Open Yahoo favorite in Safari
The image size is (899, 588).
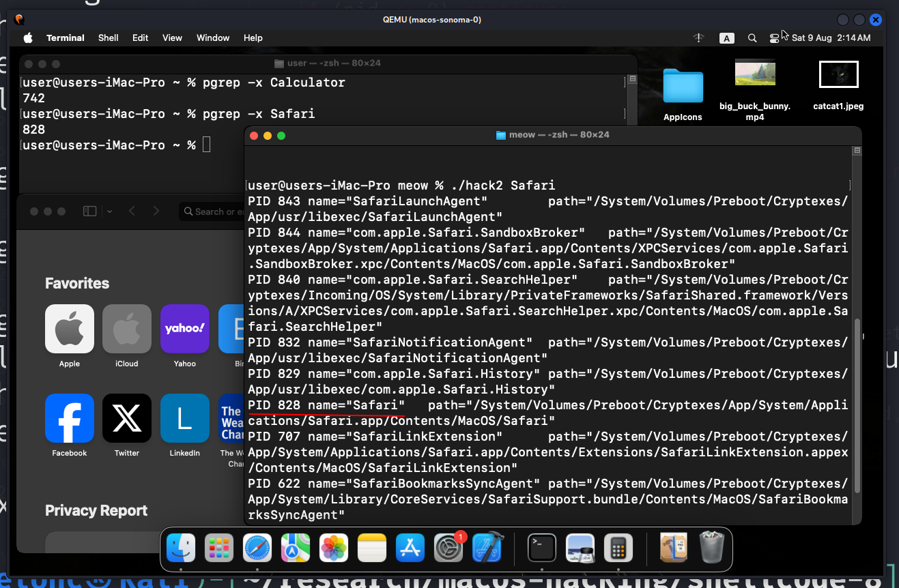coord(185,336)
